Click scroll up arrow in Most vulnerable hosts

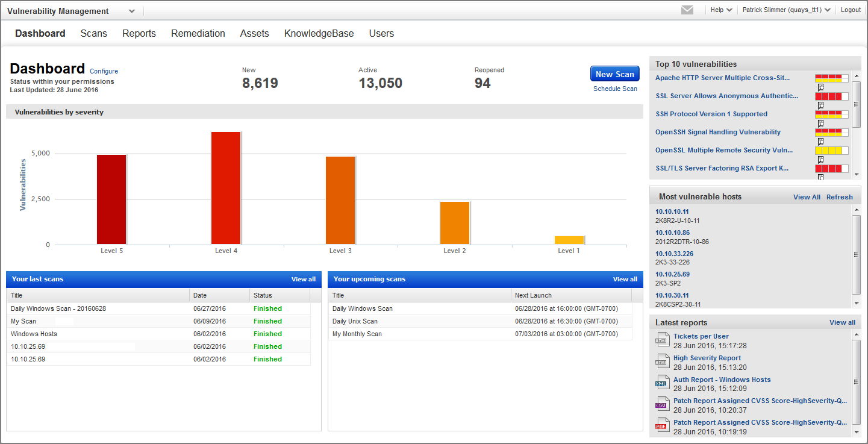coord(857,209)
